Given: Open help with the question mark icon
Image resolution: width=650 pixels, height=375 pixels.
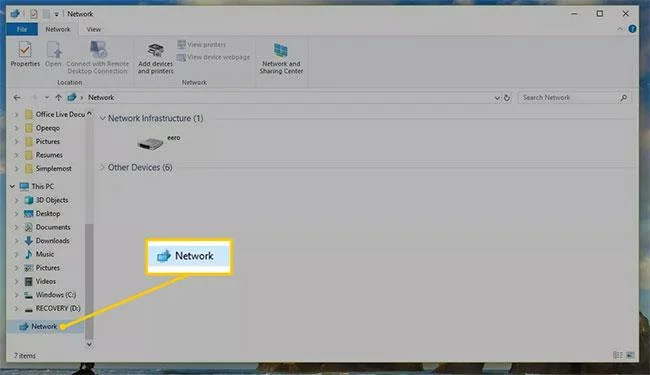Looking at the screenshot, I should [x=632, y=29].
